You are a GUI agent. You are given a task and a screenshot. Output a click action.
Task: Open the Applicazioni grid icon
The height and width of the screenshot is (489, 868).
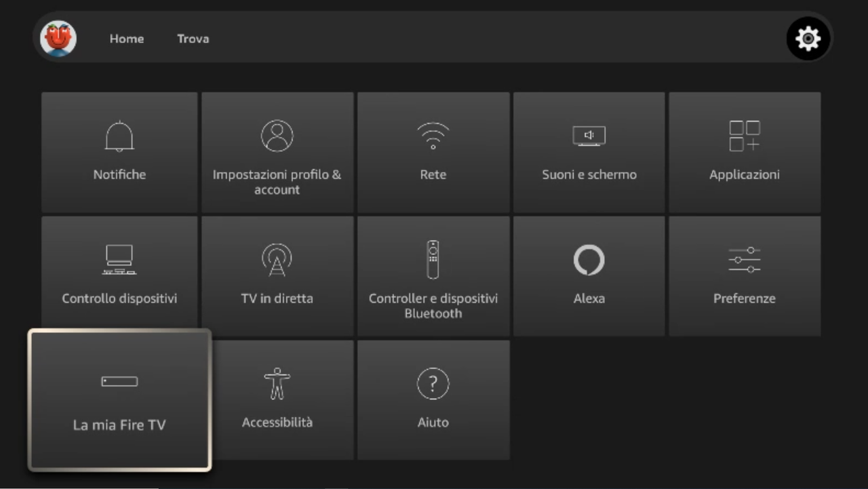pyautogui.click(x=745, y=136)
